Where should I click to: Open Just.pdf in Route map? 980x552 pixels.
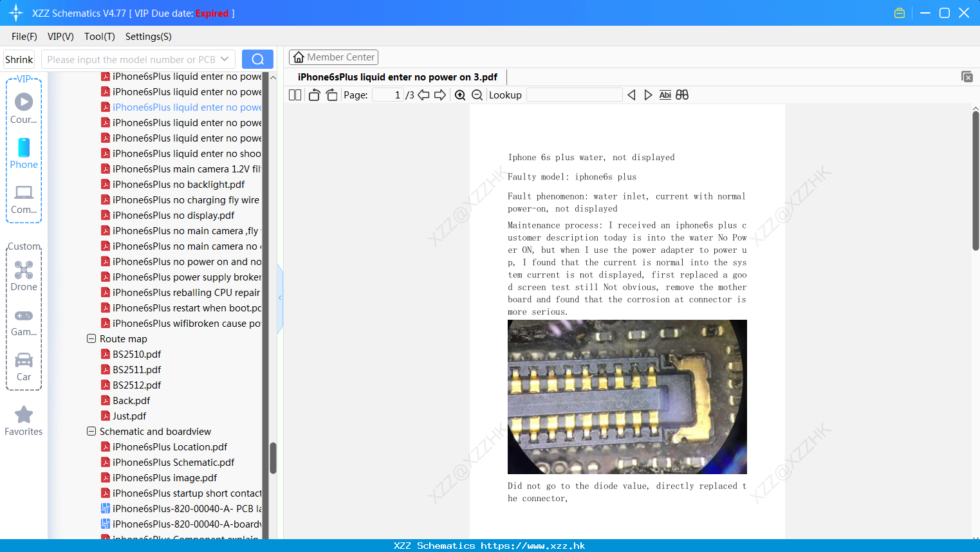(129, 416)
